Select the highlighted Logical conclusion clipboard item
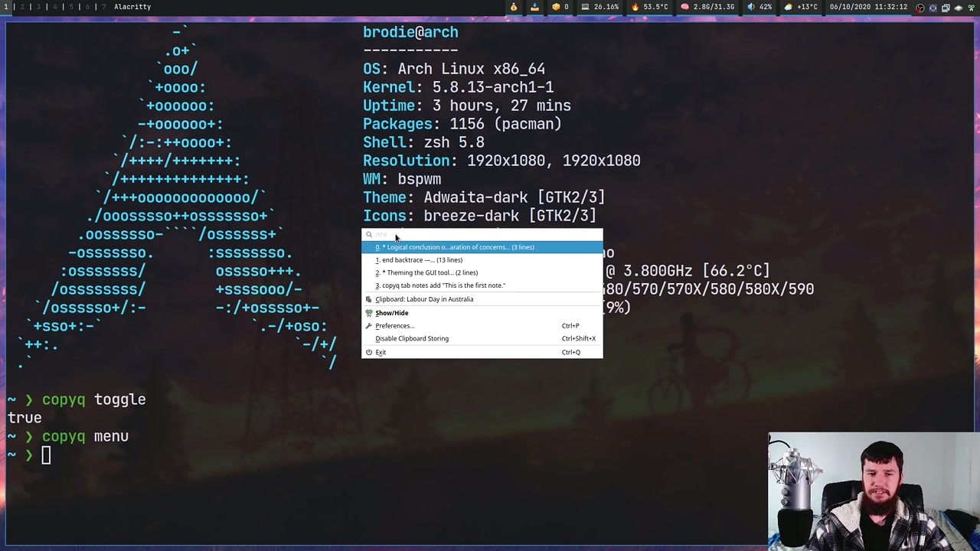The height and width of the screenshot is (551, 980). (x=454, y=246)
